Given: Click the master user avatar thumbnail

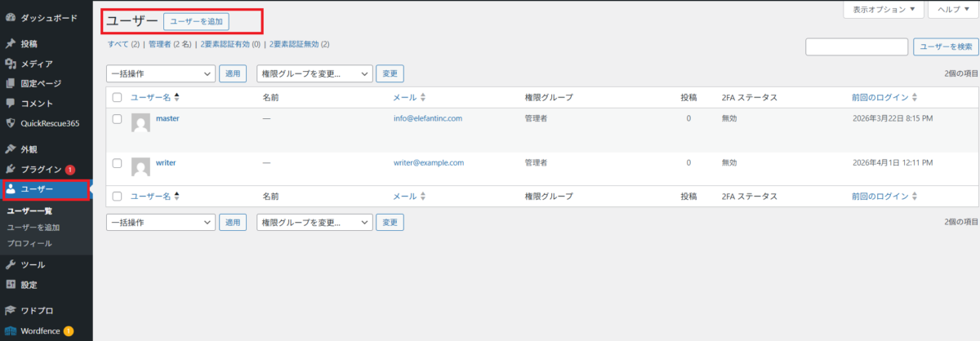Looking at the screenshot, I should (x=140, y=122).
